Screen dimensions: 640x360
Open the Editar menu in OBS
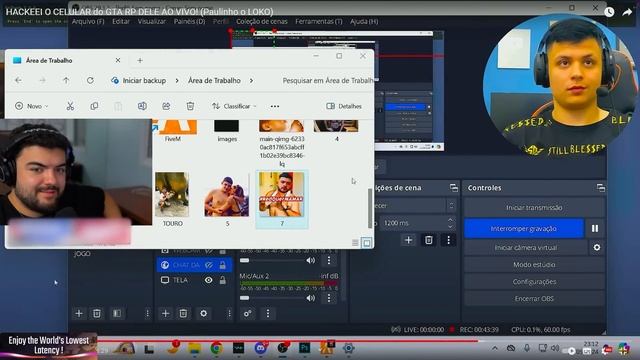click(x=121, y=21)
